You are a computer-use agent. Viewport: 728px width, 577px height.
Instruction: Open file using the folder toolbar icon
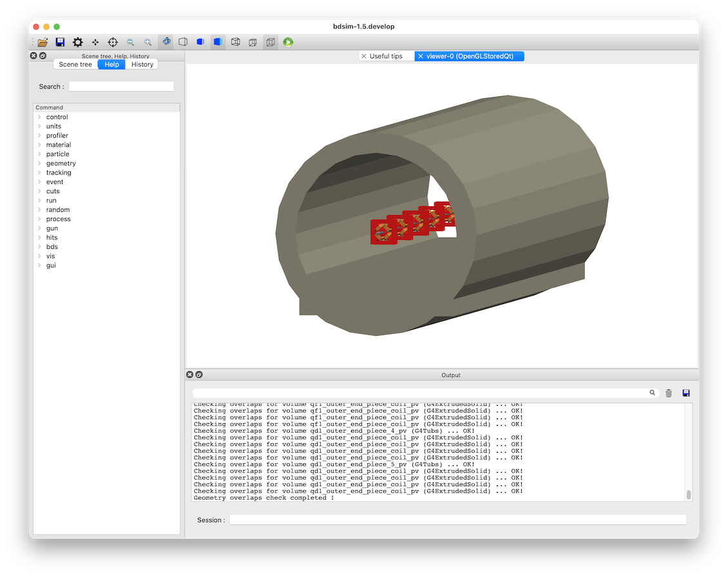43,43
